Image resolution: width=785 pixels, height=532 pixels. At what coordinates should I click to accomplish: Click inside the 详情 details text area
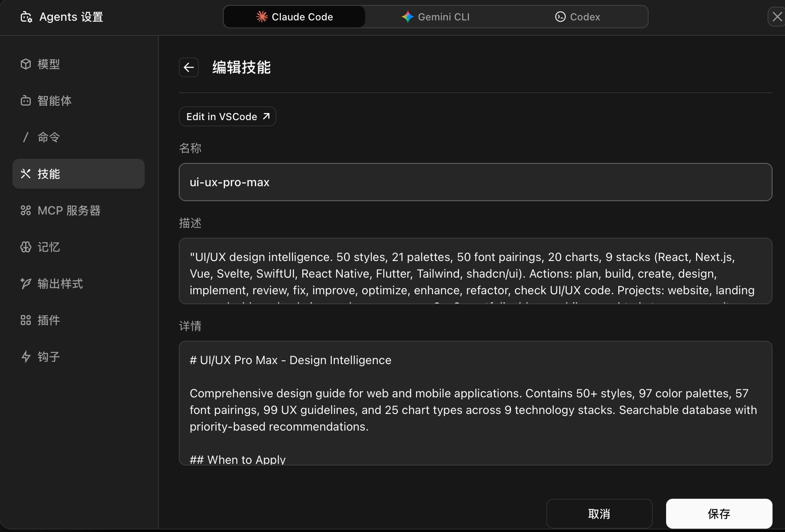[x=475, y=403]
